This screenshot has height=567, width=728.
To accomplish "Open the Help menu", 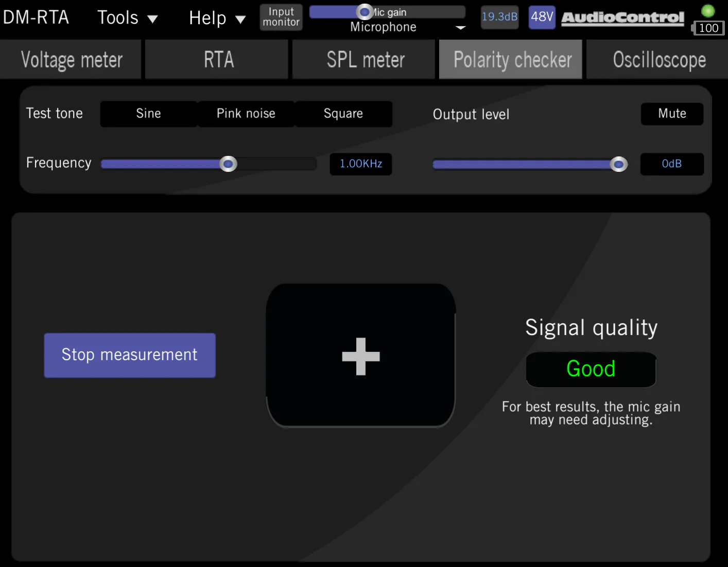I will [217, 17].
